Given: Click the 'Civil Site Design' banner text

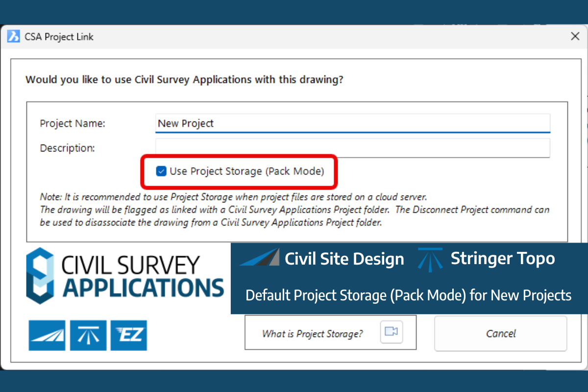Looking at the screenshot, I should coord(344,258).
